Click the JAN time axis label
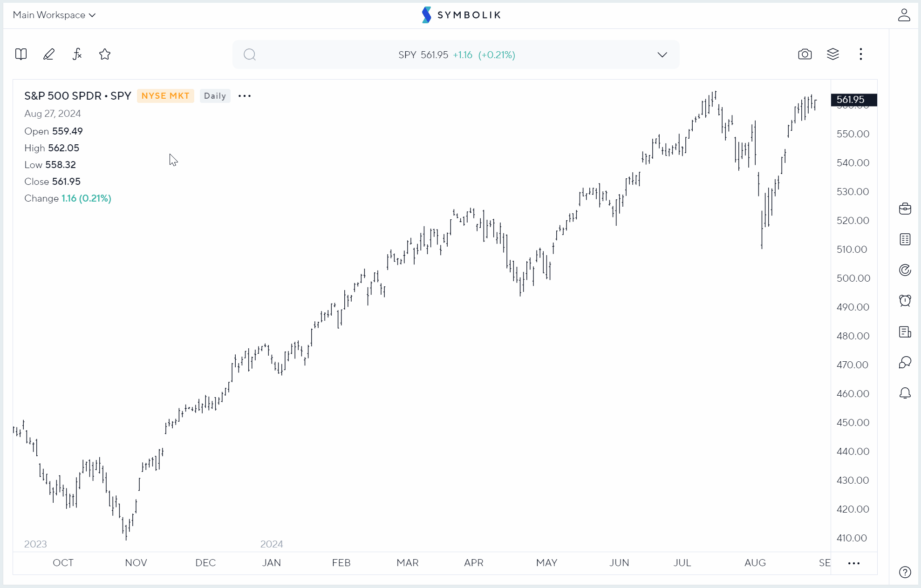The image size is (921, 588). (x=271, y=563)
